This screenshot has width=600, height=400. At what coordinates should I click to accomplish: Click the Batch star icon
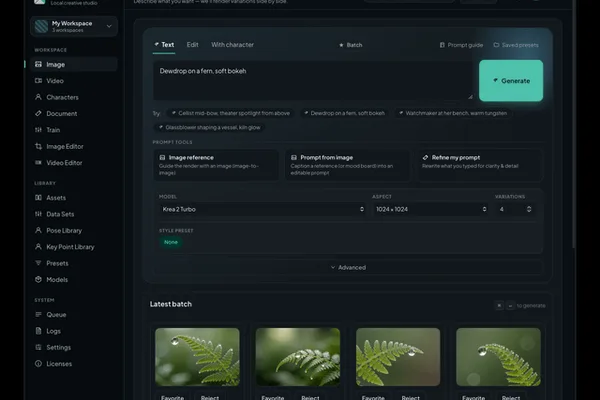point(341,45)
